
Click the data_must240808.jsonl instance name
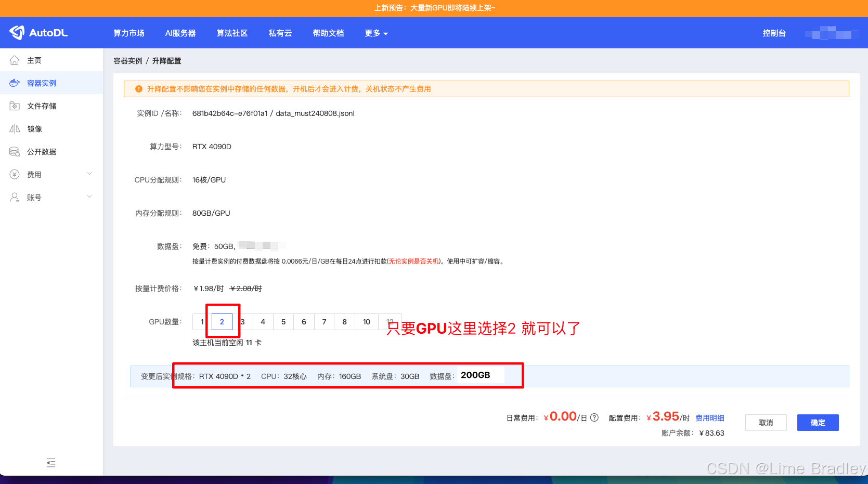(315, 113)
